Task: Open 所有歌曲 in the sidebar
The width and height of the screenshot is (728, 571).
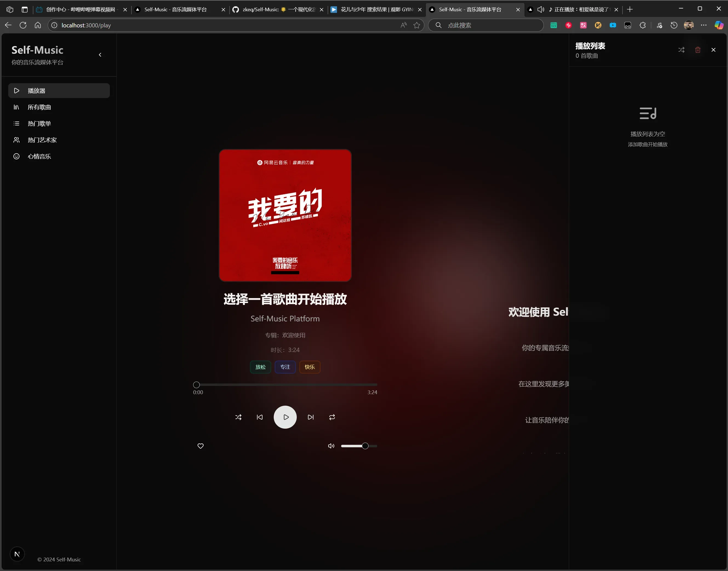Action: [39, 107]
